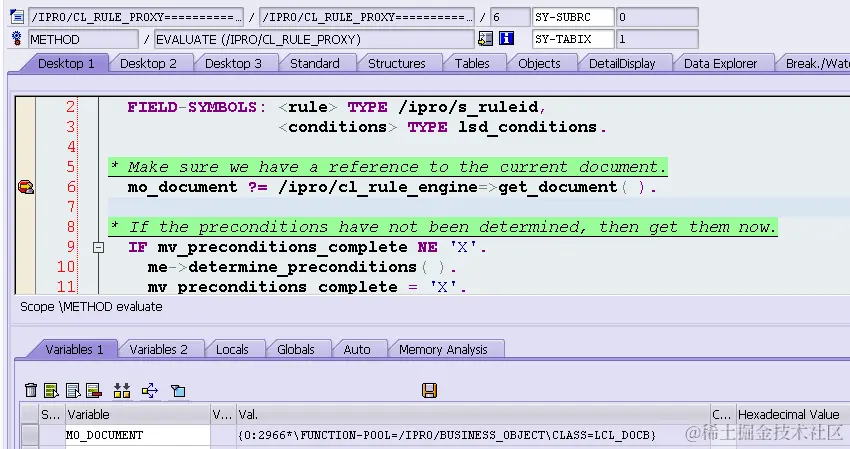Open the Objects tab
Image resolution: width=850 pixels, height=449 pixels.
tap(539, 63)
